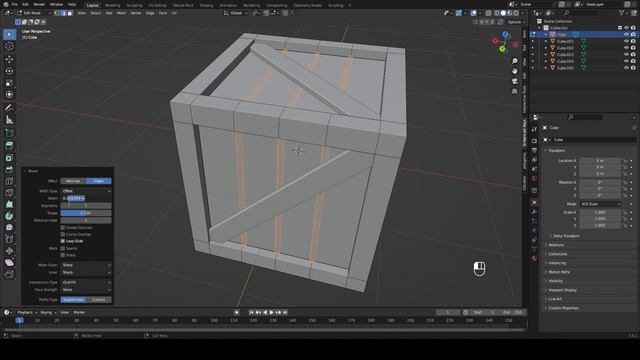Open the rotation Mode XYZ Euler dropdown
The image size is (640, 360).
pyautogui.click(x=600, y=204)
